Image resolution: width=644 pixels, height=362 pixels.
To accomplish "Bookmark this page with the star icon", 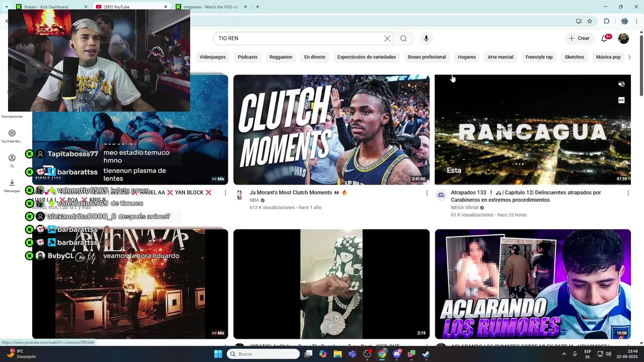I will [590, 21].
